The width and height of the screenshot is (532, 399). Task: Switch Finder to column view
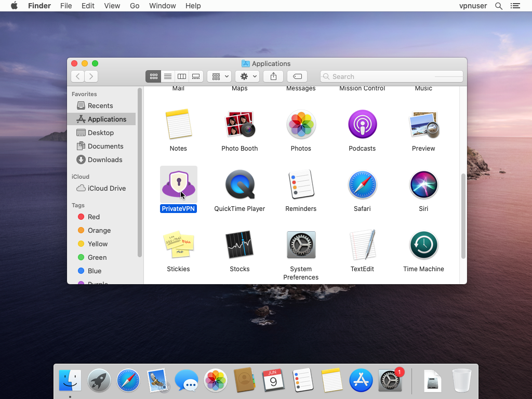182,76
